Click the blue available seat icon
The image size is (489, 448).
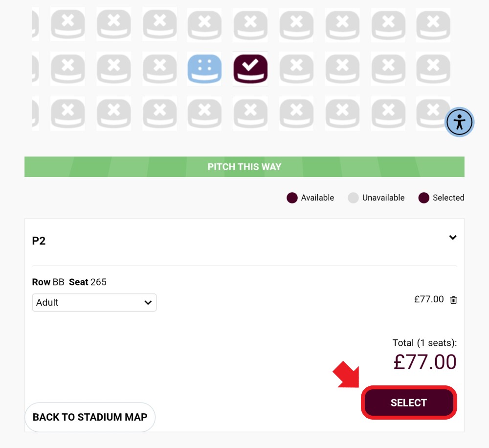point(204,69)
